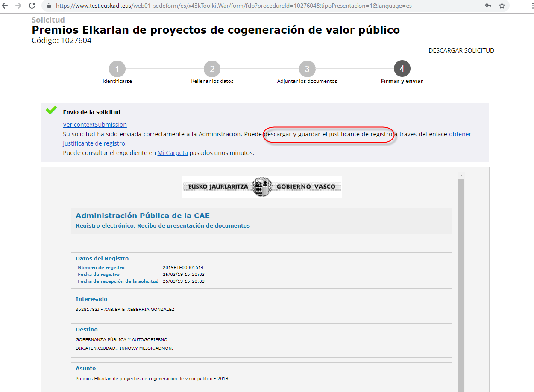Open saved passwords key icon

coord(488,6)
